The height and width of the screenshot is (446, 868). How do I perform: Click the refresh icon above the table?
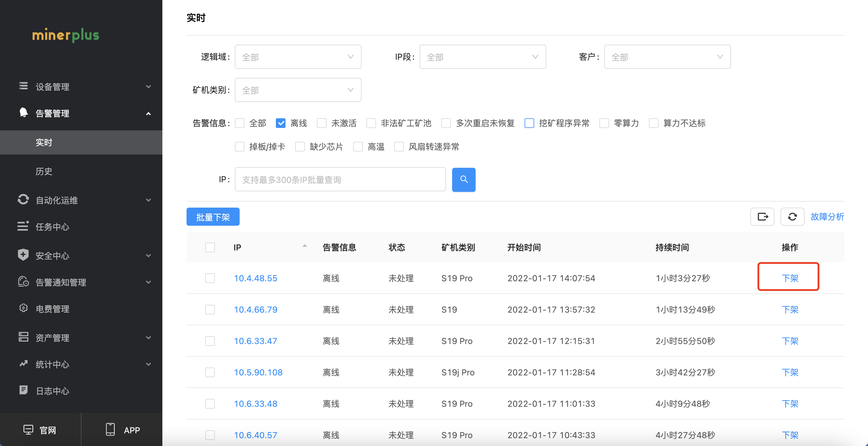pyautogui.click(x=792, y=217)
